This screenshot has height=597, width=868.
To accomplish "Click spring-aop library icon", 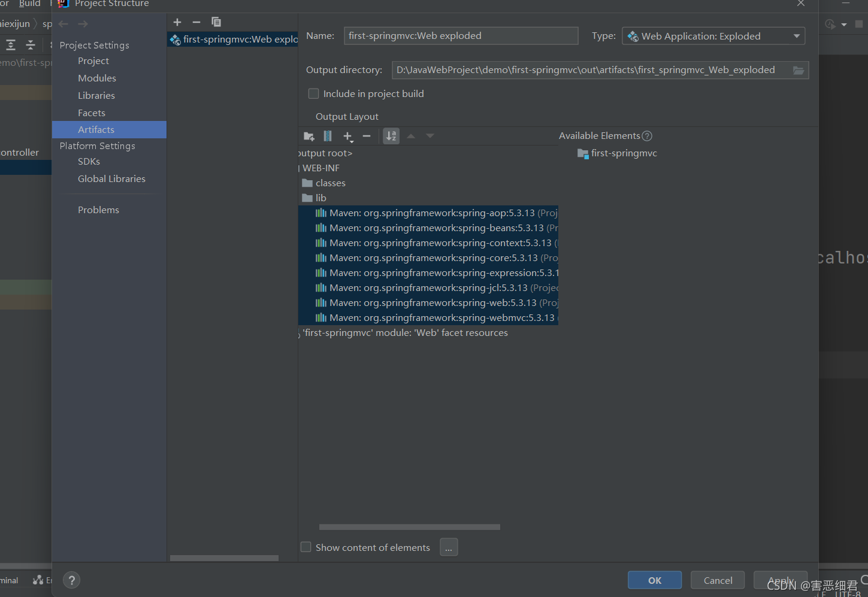I will click(321, 213).
